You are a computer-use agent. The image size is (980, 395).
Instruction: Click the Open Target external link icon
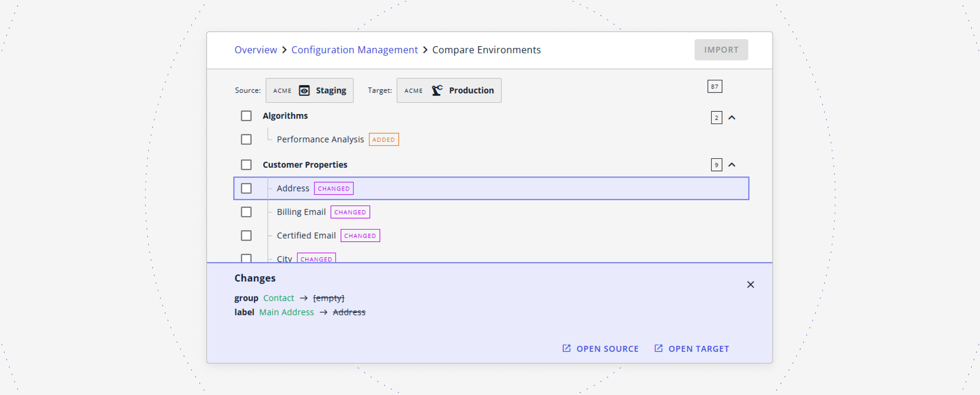coord(658,348)
